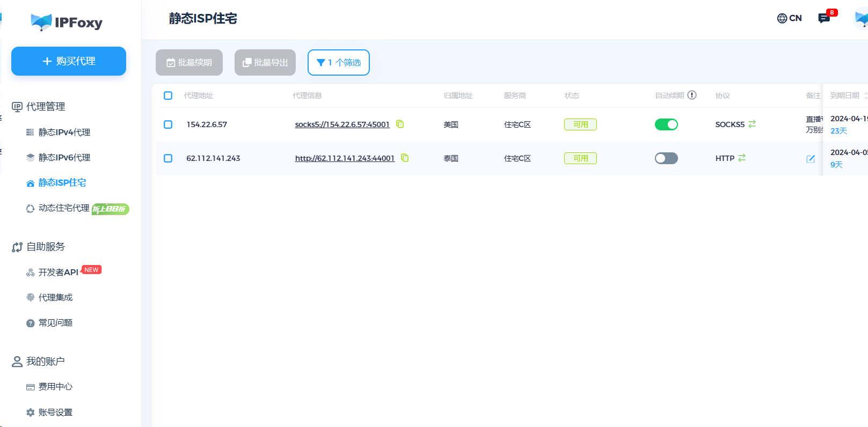The height and width of the screenshot is (427, 868).
Task: Click the 批量导出 batch export button
Action: click(x=265, y=63)
